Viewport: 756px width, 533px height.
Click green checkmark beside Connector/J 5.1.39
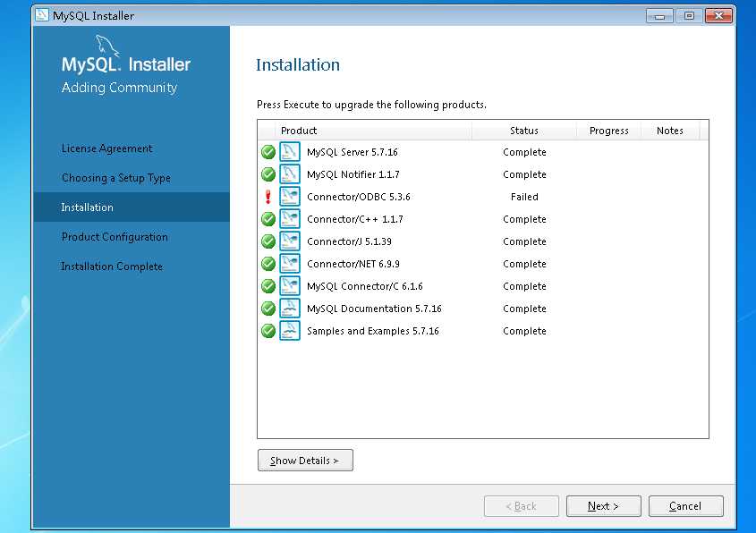pos(268,241)
